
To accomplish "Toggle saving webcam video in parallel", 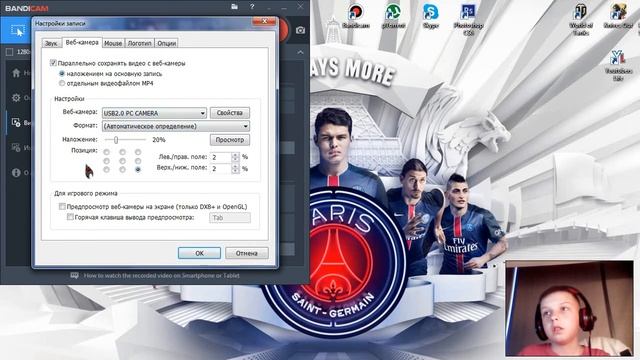I will [x=53, y=63].
